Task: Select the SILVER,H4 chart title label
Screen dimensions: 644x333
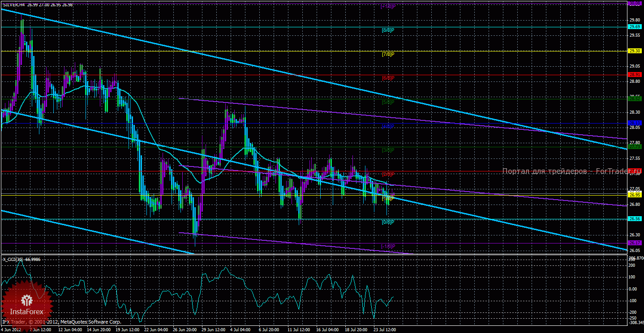Action: tap(14, 4)
